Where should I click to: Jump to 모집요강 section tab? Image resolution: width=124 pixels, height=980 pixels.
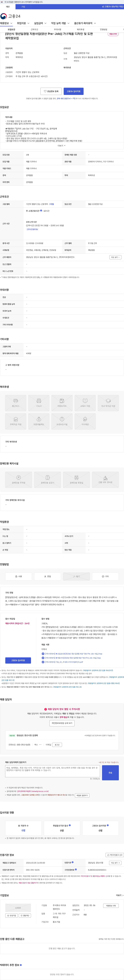11,29
